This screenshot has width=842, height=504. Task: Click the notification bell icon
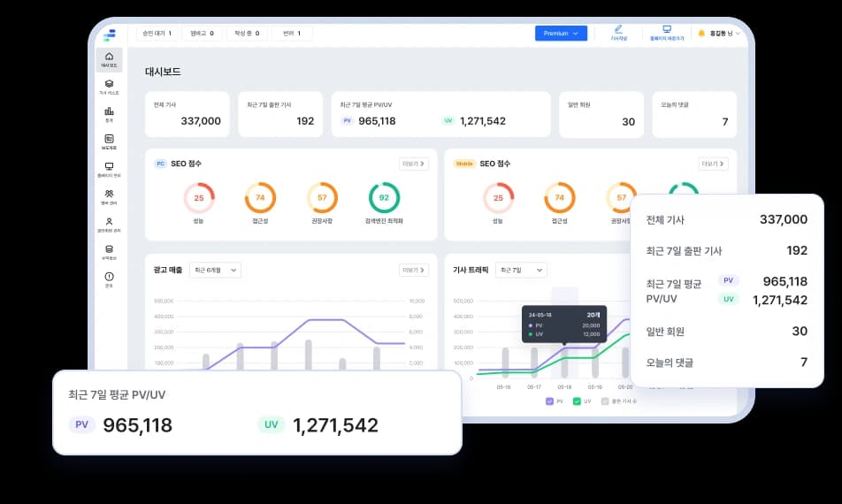click(701, 34)
